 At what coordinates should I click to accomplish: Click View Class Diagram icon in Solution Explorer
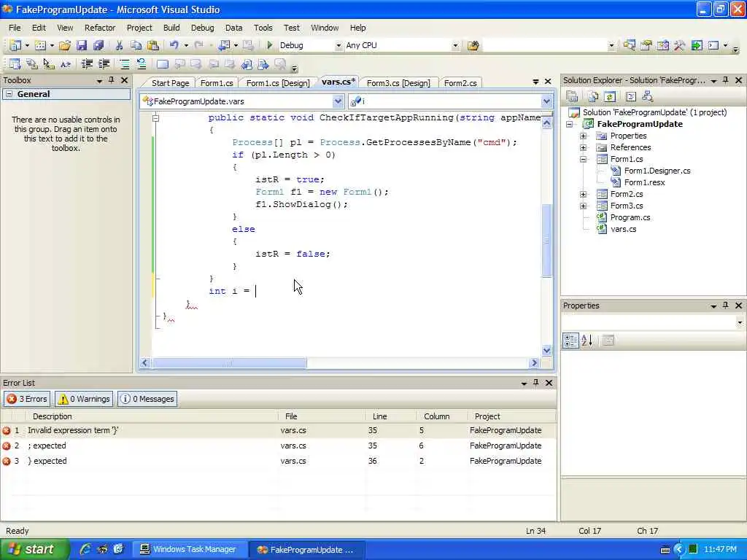648,97
